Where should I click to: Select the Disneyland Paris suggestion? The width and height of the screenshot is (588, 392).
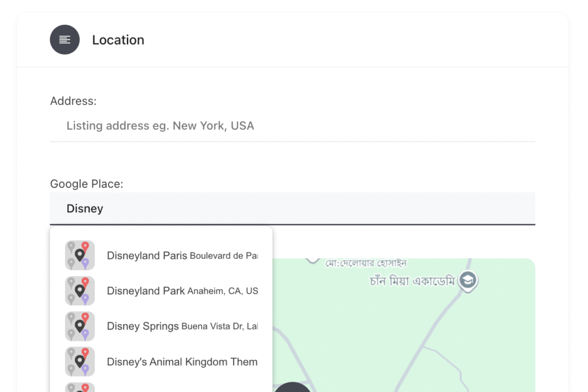(161, 255)
